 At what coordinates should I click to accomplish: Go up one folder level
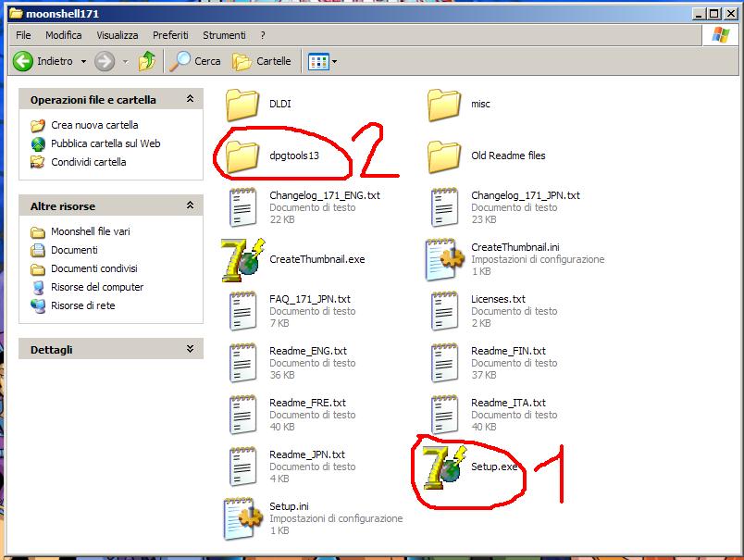point(147,61)
